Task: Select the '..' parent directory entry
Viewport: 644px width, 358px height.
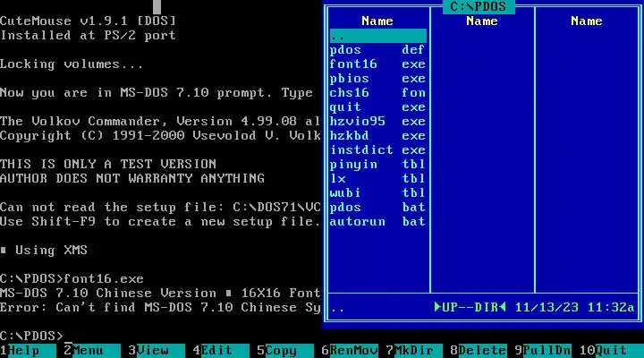Action: (x=377, y=36)
